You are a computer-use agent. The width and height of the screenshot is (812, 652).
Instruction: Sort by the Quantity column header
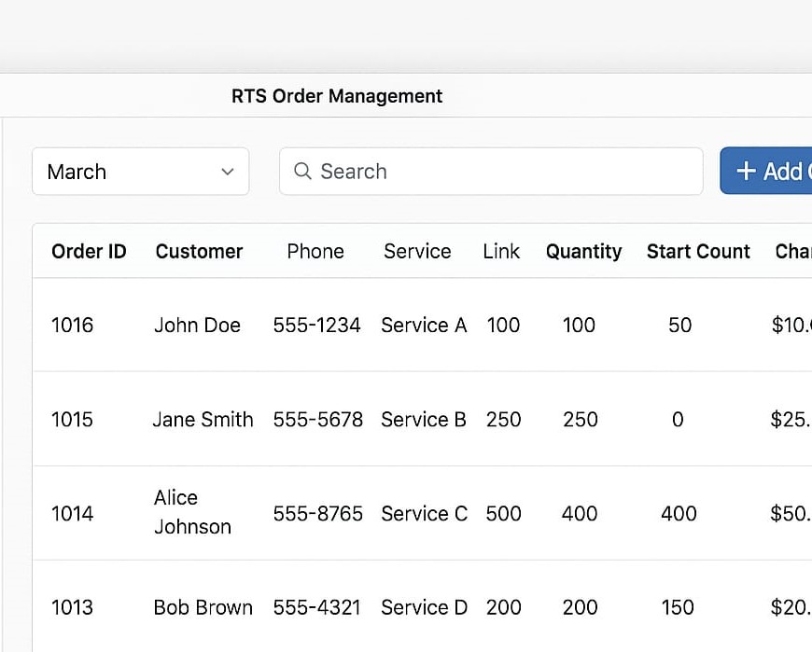tap(583, 251)
